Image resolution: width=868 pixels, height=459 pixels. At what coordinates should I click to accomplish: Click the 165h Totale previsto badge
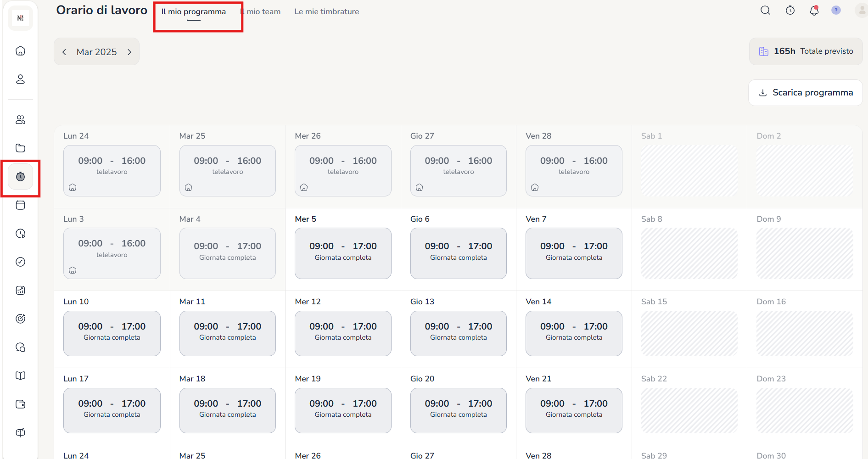pyautogui.click(x=806, y=51)
